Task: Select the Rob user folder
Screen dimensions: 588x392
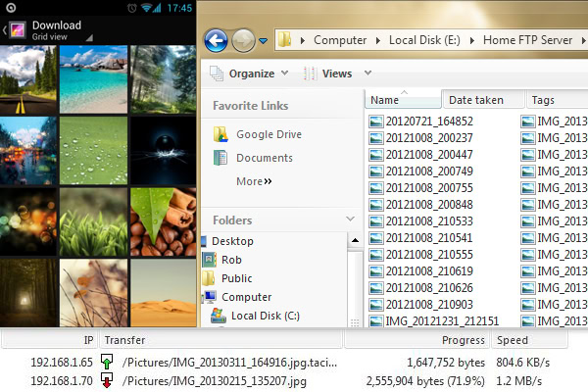Action: pyautogui.click(x=231, y=260)
